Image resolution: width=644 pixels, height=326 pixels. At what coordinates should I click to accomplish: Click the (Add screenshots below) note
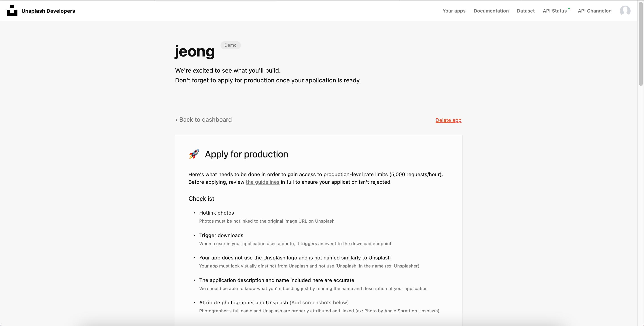click(x=319, y=303)
